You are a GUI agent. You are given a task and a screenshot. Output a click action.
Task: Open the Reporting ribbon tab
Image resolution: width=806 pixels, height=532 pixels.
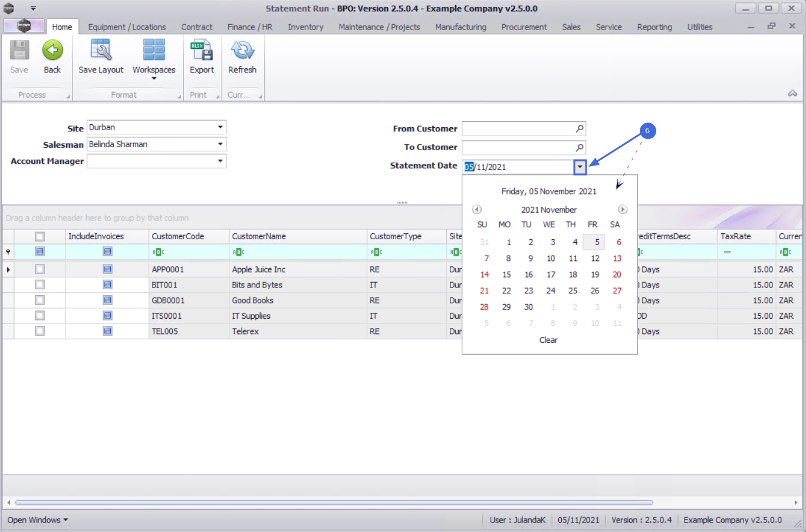[x=654, y=27]
